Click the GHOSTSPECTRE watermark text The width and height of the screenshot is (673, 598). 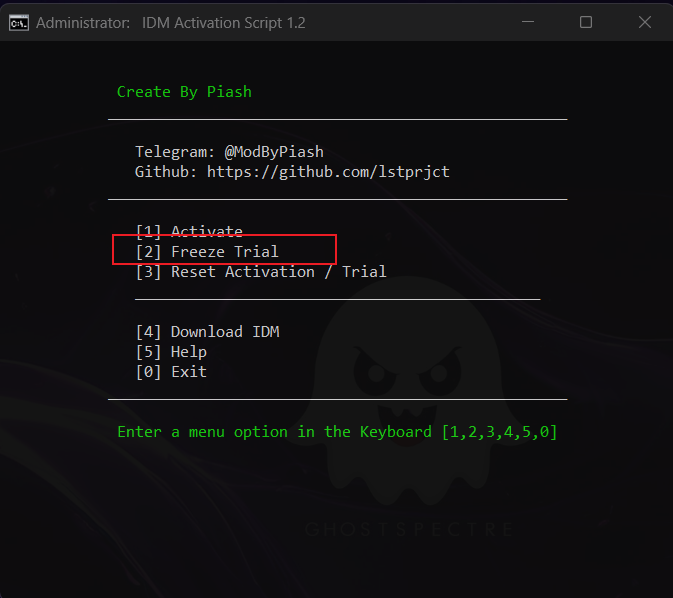click(x=408, y=529)
